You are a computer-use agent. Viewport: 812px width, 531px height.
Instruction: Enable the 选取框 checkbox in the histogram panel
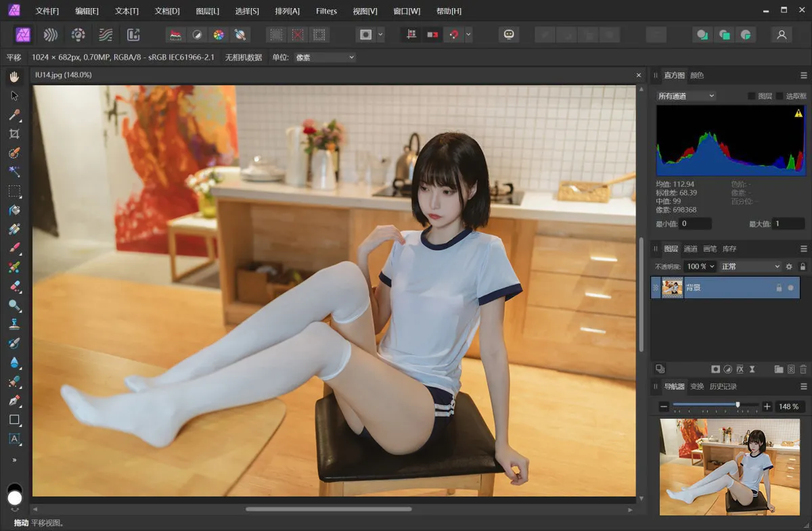coord(779,96)
